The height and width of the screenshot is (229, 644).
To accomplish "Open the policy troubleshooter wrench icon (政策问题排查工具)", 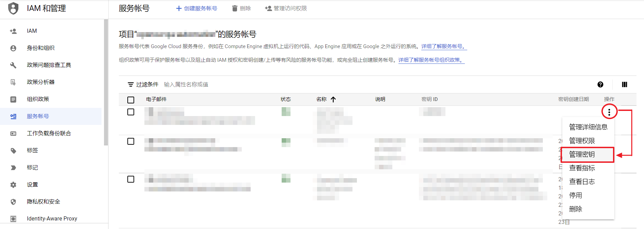I will (13, 65).
